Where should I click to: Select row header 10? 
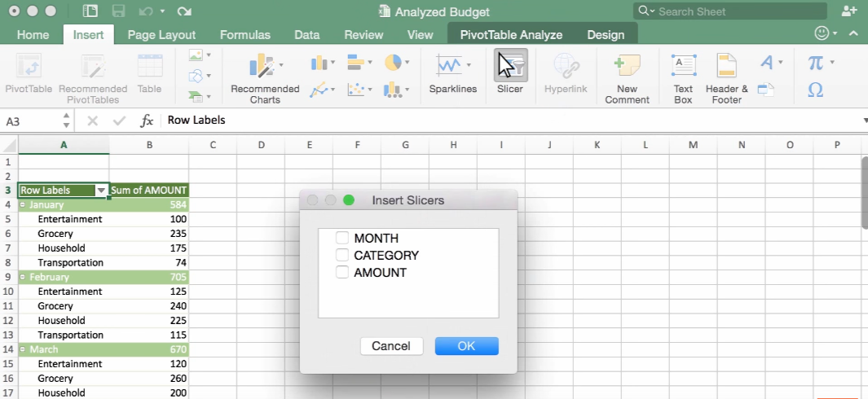9,292
